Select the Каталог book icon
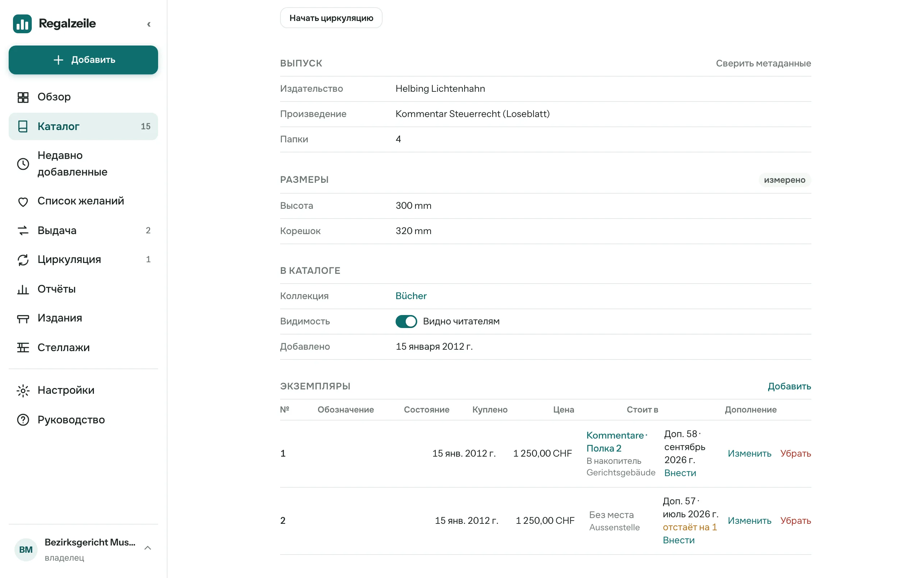The width and height of the screenshot is (924, 578). (23, 126)
